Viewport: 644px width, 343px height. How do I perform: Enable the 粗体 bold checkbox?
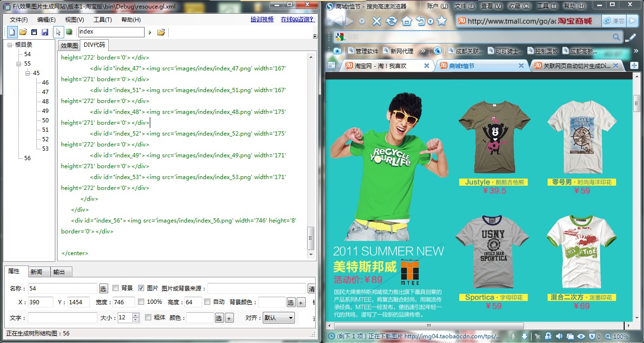pos(148,317)
